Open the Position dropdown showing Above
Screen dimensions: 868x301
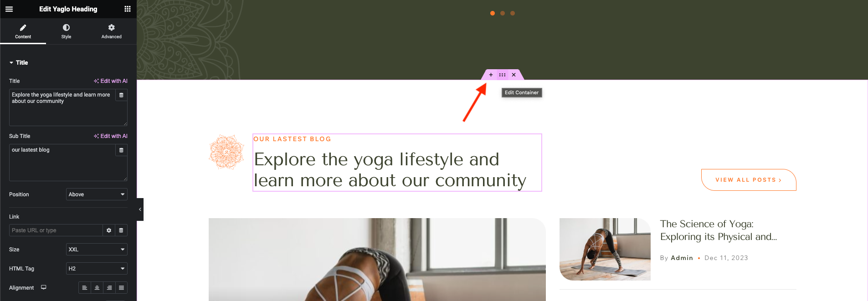97,194
